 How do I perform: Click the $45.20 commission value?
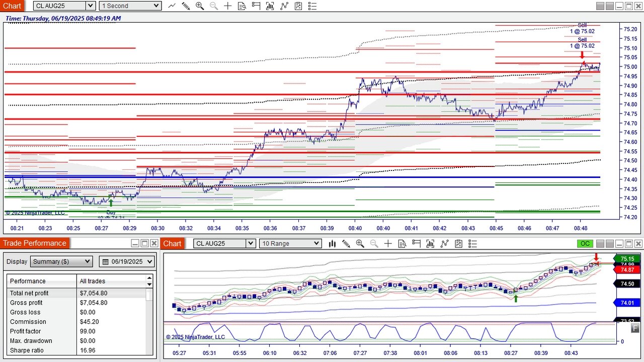coord(89,322)
